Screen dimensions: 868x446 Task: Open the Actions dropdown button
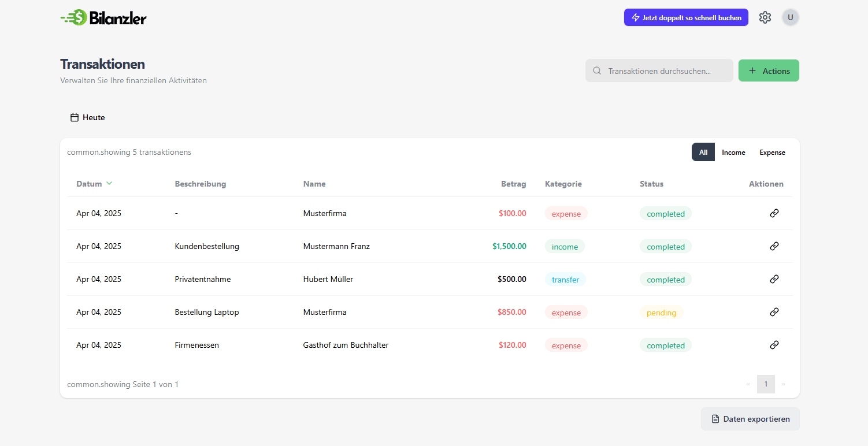[769, 70]
